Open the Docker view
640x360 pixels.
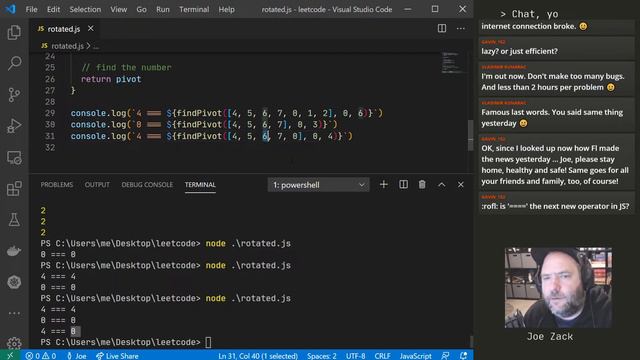[14, 251]
